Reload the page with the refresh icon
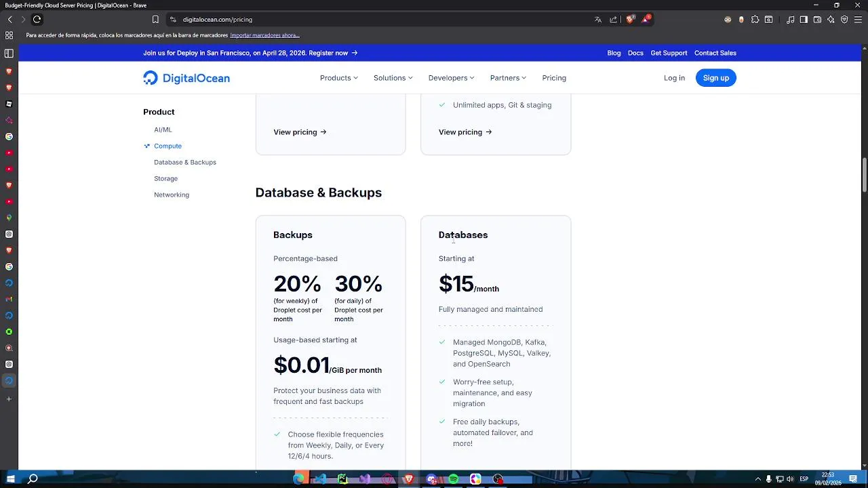 37,20
